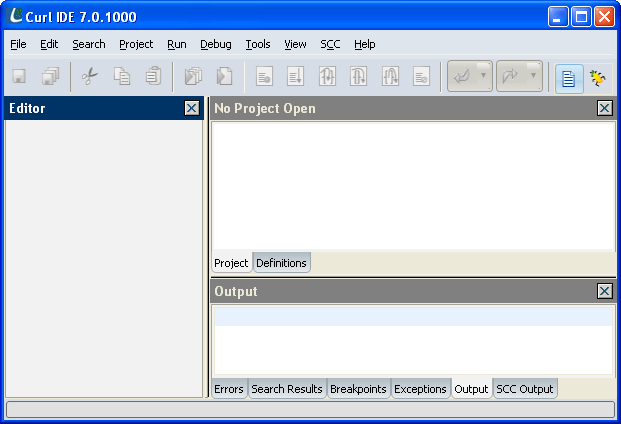The width and height of the screenshot is (621, 424).
Task: Close the Output panel
Action: (x=604, y=291)
